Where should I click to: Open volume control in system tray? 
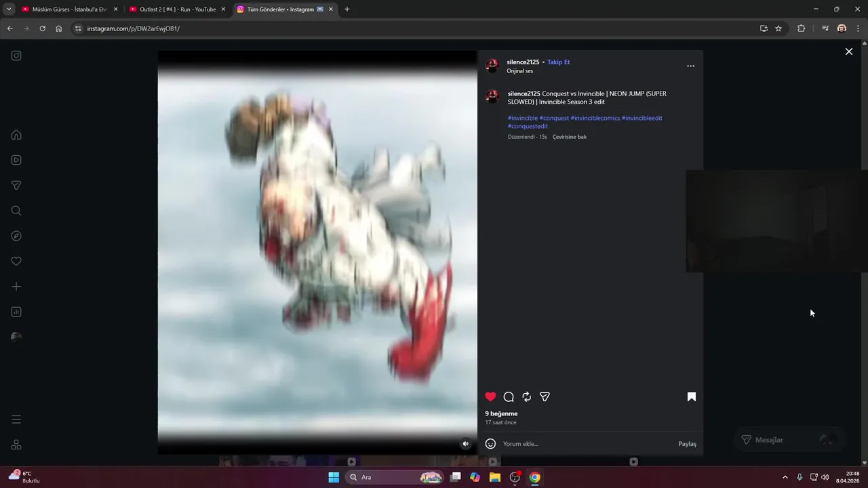tap(825, 477)
